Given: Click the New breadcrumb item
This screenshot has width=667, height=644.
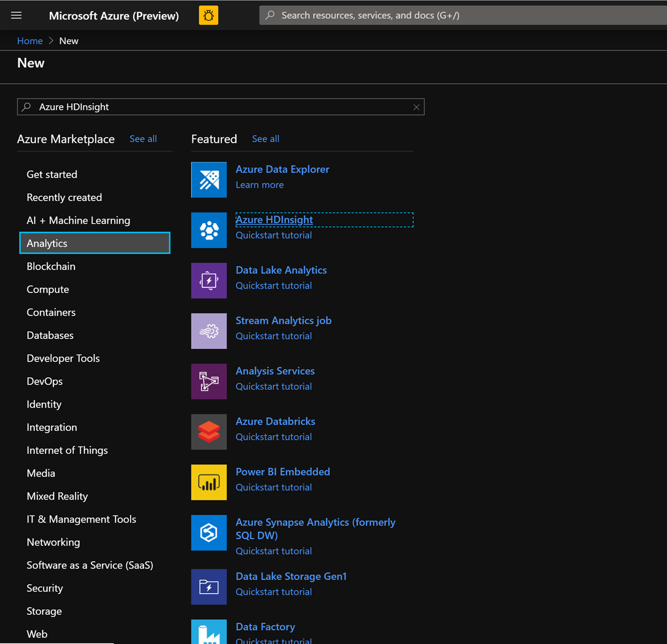Looking at the screenshot, I should point(68,41).
